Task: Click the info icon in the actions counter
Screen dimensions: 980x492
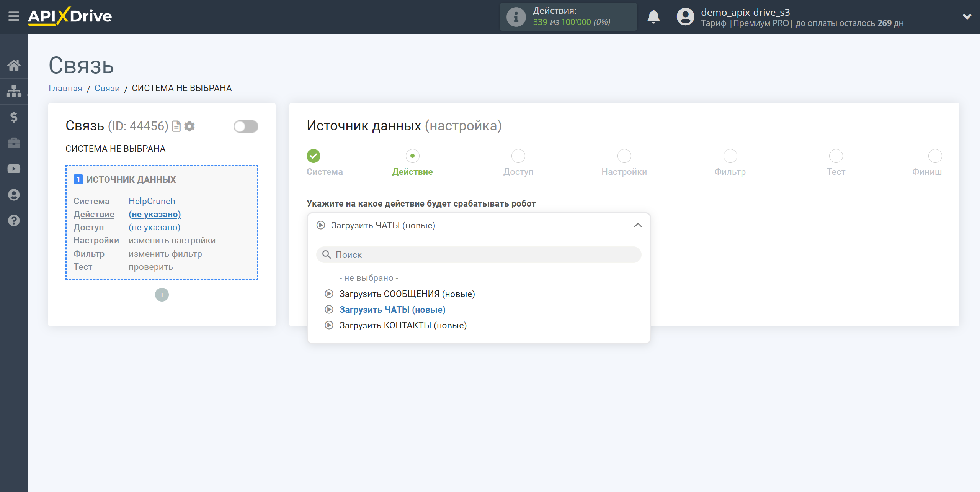Action: coord(516,17)
